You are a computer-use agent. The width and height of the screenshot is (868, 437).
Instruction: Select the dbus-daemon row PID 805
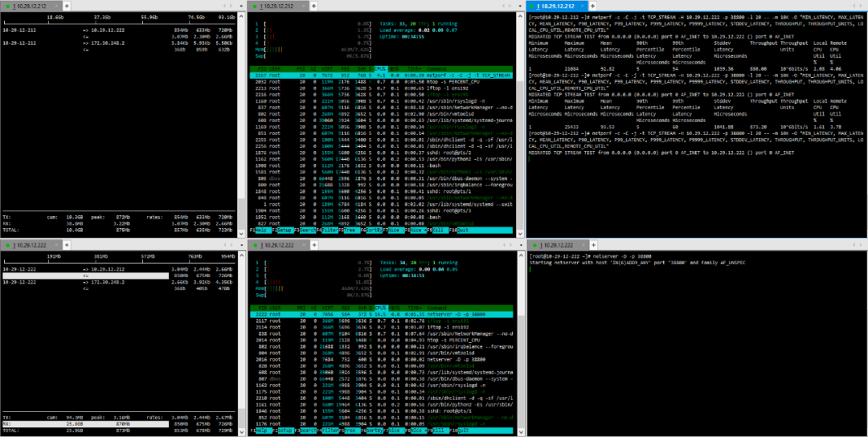[x=382, y=178]
